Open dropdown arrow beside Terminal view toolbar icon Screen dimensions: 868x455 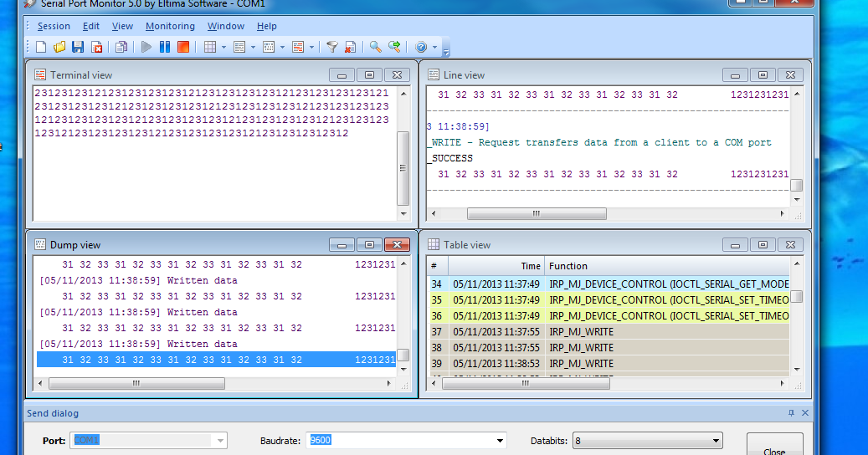point(311,48)
